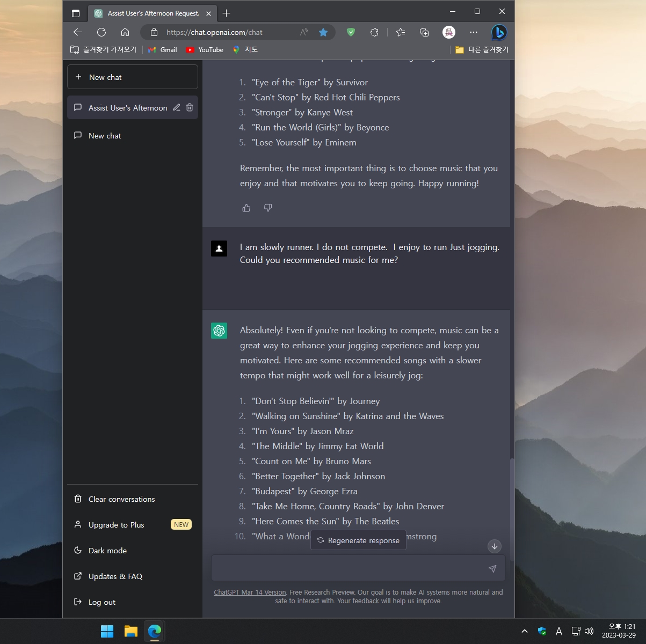The height and width of the screenshot is (644, 646).
Task: Open File Explorer from taskbar
Action: tap(130, 631)
